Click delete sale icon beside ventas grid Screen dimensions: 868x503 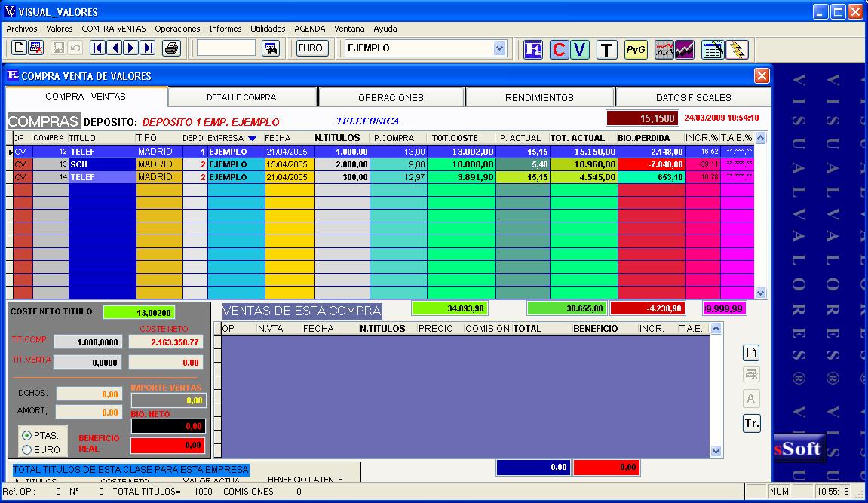751,375
